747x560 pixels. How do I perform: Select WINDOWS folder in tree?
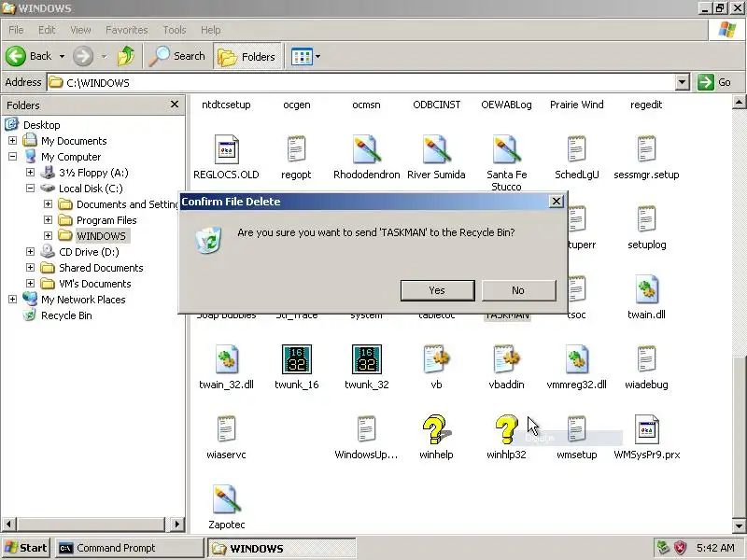point(101,236)
